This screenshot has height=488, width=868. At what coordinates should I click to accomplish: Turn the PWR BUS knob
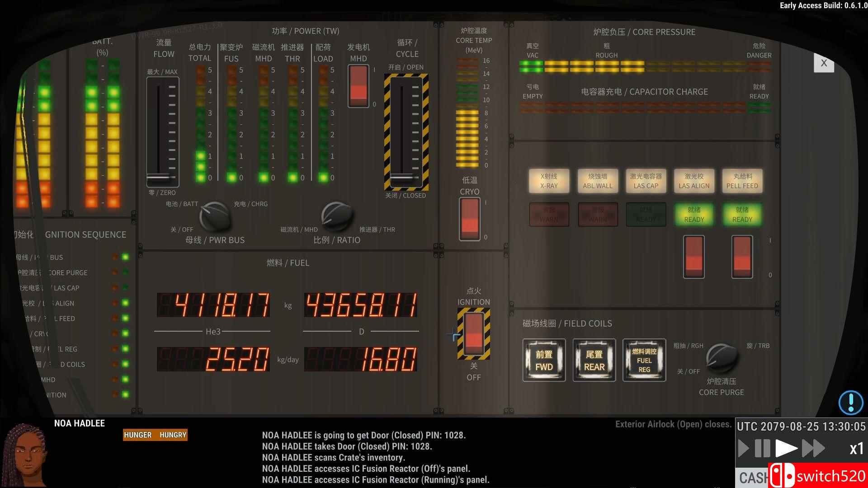214,216
